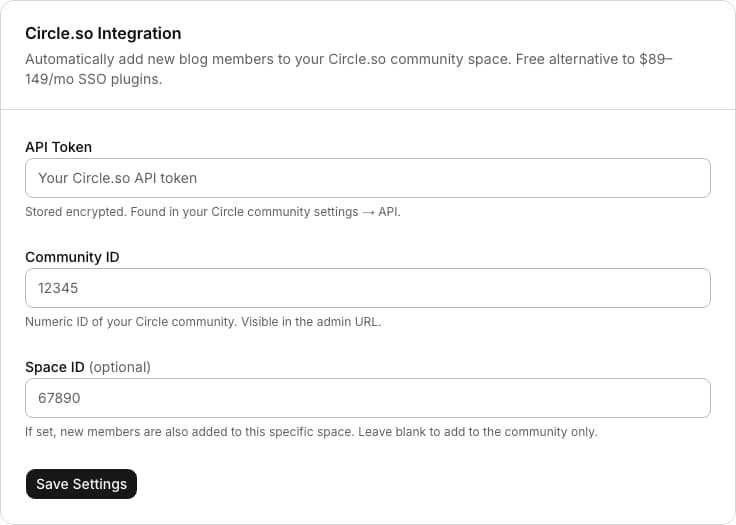This screenshot has width=736, height=525.
Task: Select the Space ID input field
Action: click(x=368, y=398)
